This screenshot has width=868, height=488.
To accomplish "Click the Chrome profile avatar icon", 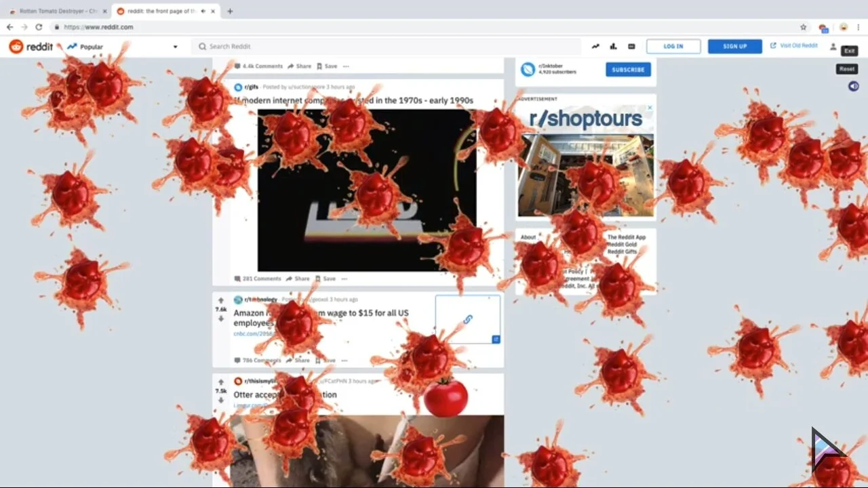I will (x=844, y=27).
